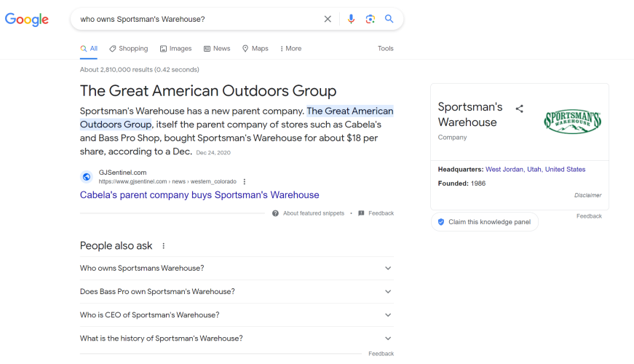
Task: Click the Disclaimer link in knowledge panel
Action: pos(587,195)
